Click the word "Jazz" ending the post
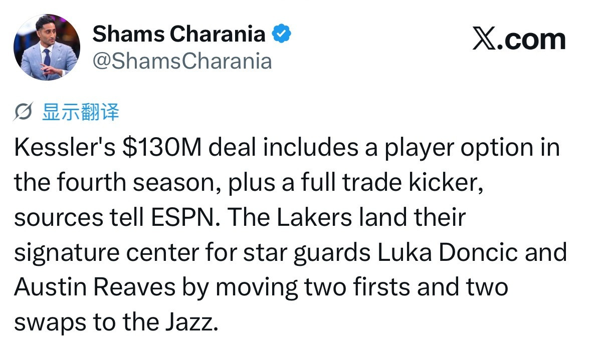 189,322
